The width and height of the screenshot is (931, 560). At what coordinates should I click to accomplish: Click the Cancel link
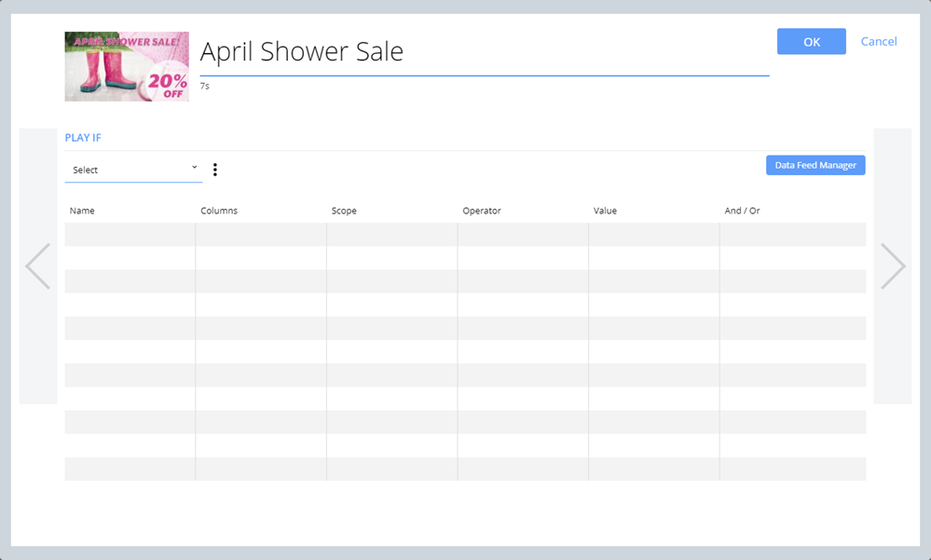(878, 42)
